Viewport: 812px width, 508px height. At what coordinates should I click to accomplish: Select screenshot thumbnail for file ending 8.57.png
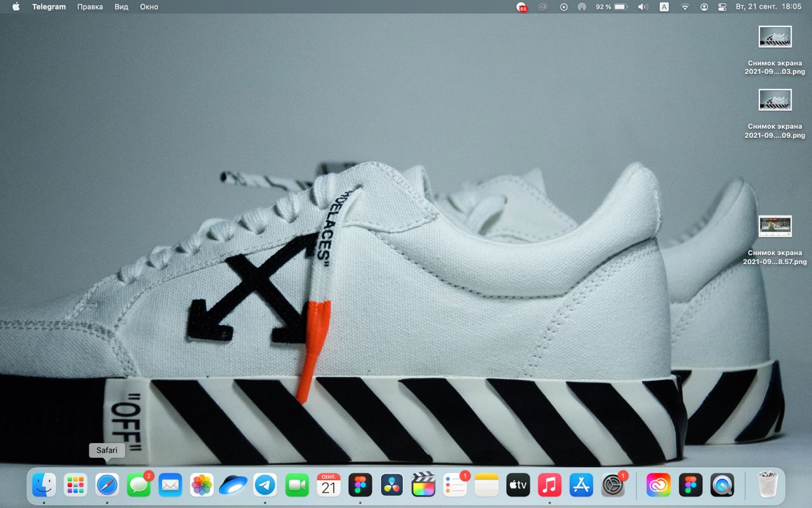[x=775, y=226]
